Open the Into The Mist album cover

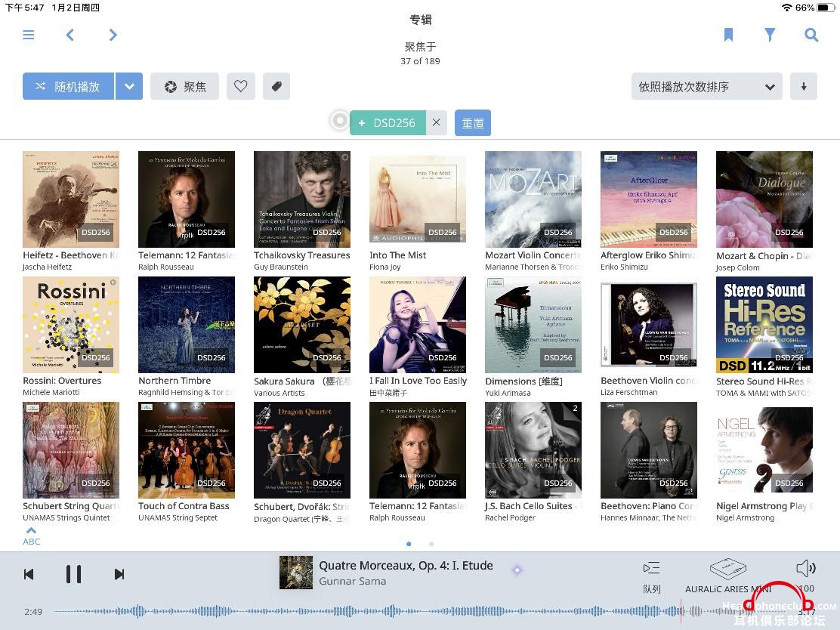coord(418,199)
